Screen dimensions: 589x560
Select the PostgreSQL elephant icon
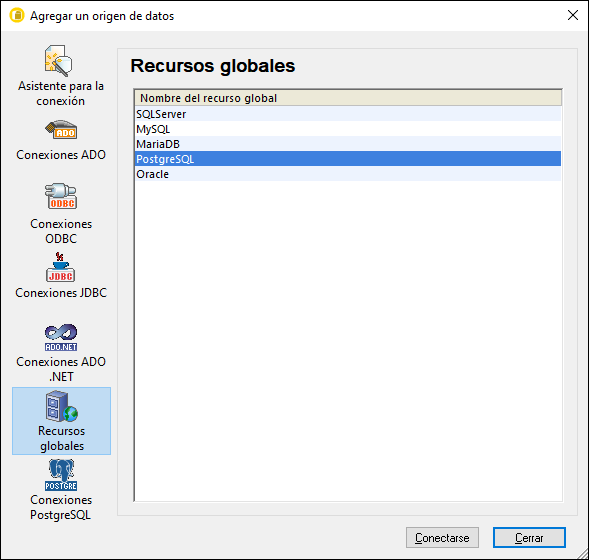[x=61, y=475]
